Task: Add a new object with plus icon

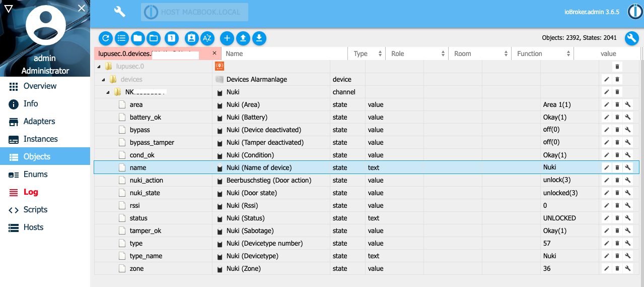Action: (x=227, y=38)
